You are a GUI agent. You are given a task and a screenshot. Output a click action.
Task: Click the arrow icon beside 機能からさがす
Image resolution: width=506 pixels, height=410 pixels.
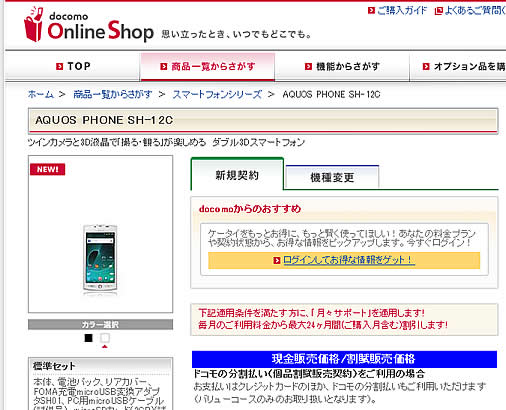pyautogui.click(x=308, y=66)
